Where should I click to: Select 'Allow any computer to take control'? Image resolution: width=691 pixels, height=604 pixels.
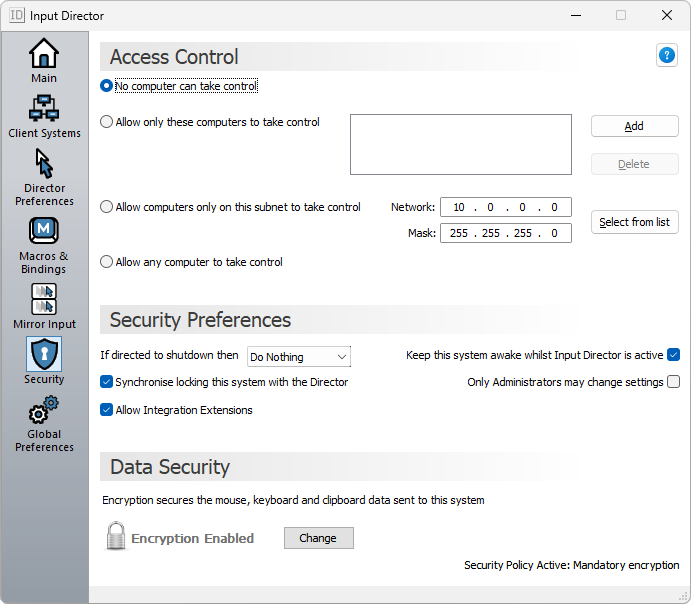click(x=107, y=262)
